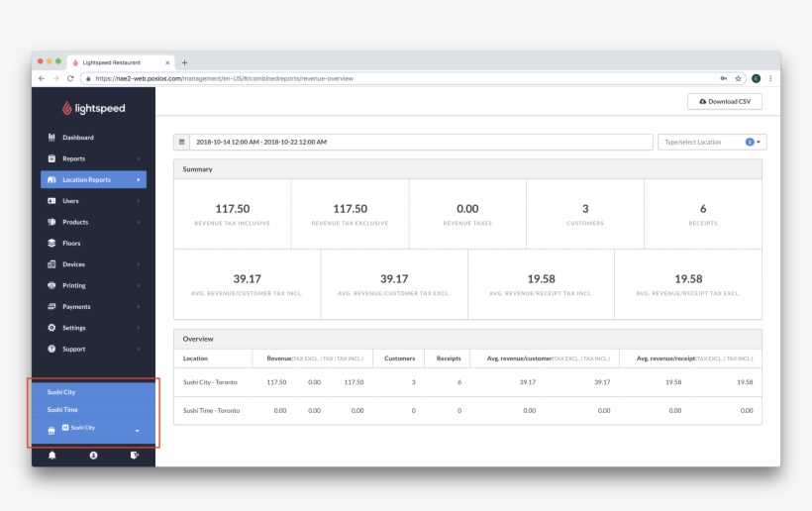Click the Sushi City - Toronto row
This screenshot has width=812, height=511.
[467, 382]
